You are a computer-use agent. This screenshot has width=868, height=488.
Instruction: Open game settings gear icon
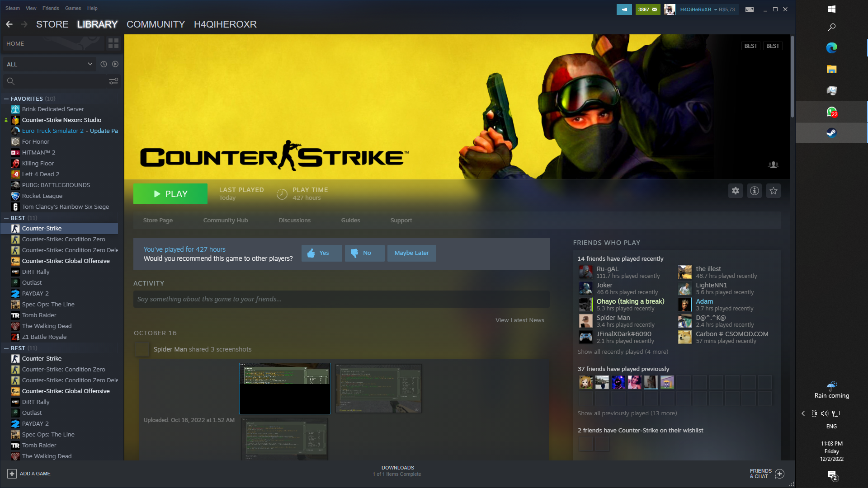736,191
